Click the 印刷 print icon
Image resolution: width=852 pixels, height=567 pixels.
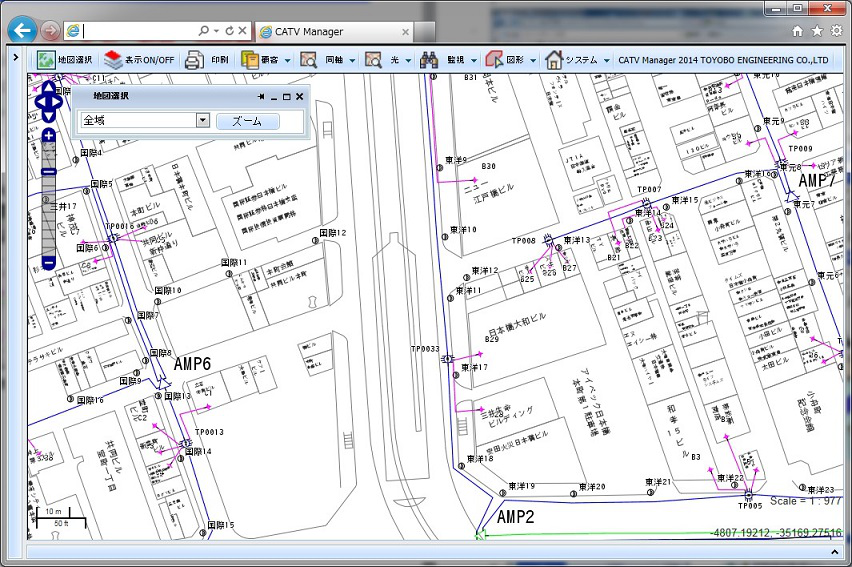195,60
